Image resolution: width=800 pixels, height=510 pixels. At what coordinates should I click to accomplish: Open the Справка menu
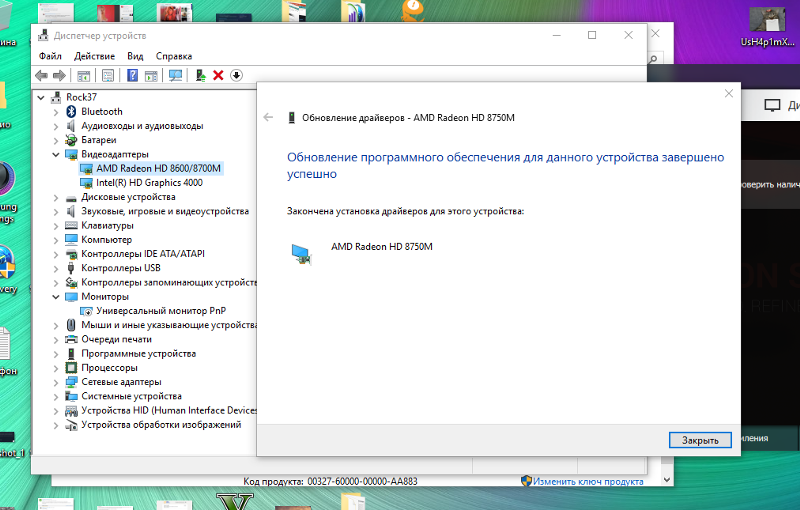(x=174, y=56)
